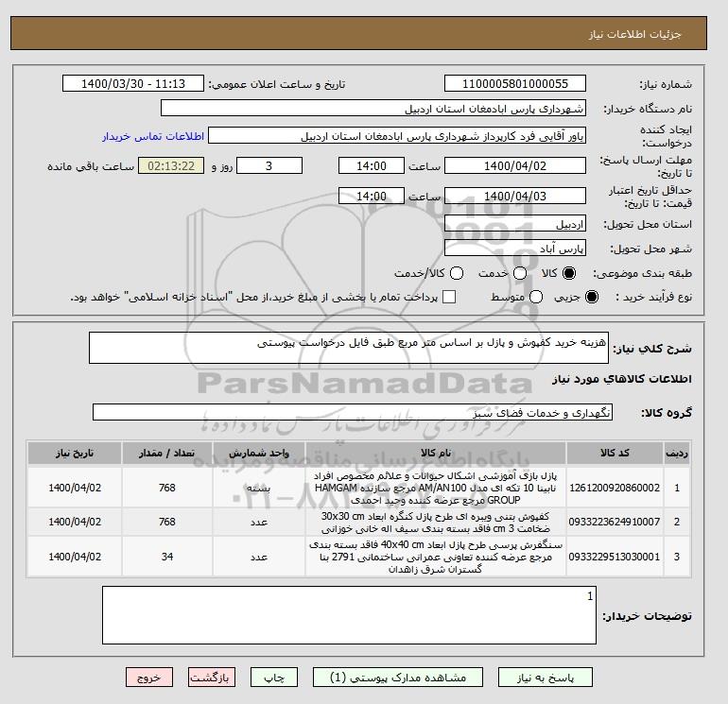
Task: Click product code 126120092086​0002 cell
Action: point(615,488)
